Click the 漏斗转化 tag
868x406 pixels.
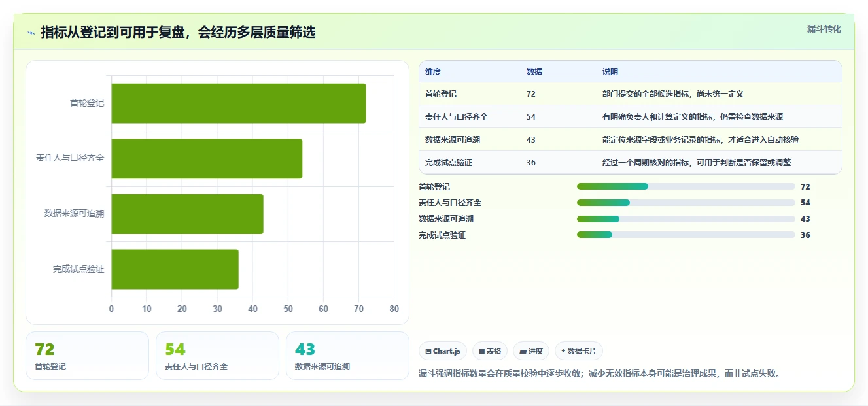click(824, 29)
